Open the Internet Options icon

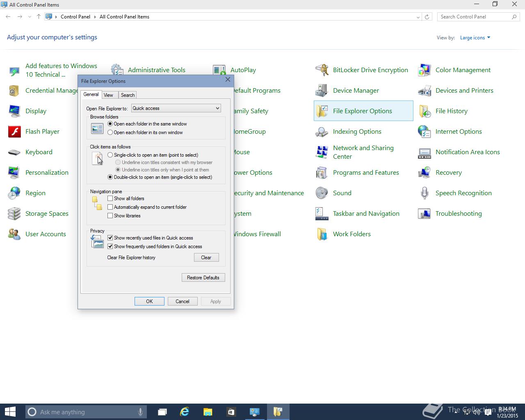point(424,131)
